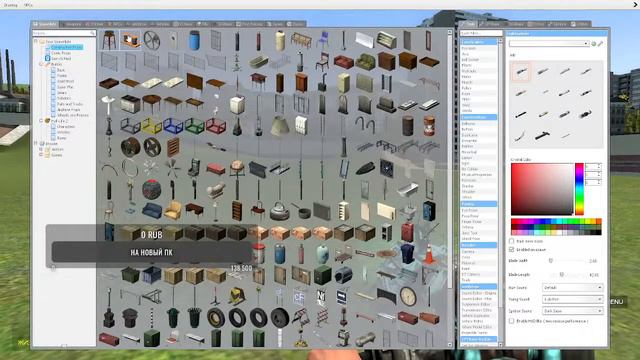Expand the Games tree node

41,155
